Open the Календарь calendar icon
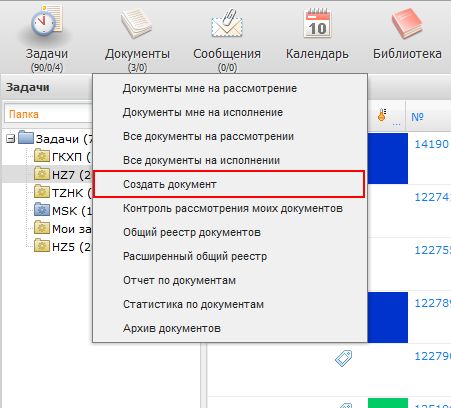Image resolution: width=451 pixels, height=408 pixels. tap(317, 23)
